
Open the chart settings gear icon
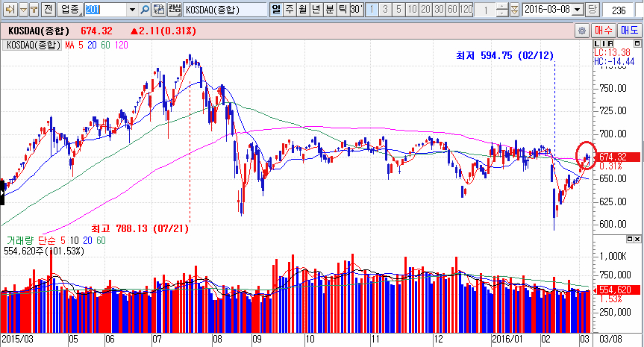(581, 31)
